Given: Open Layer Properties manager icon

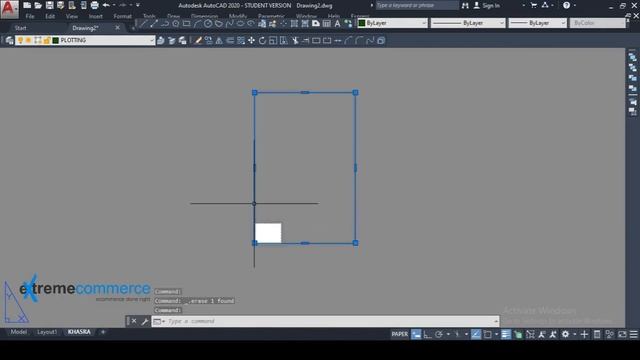Looking at the screenshot, I should (x=9, y=40).
